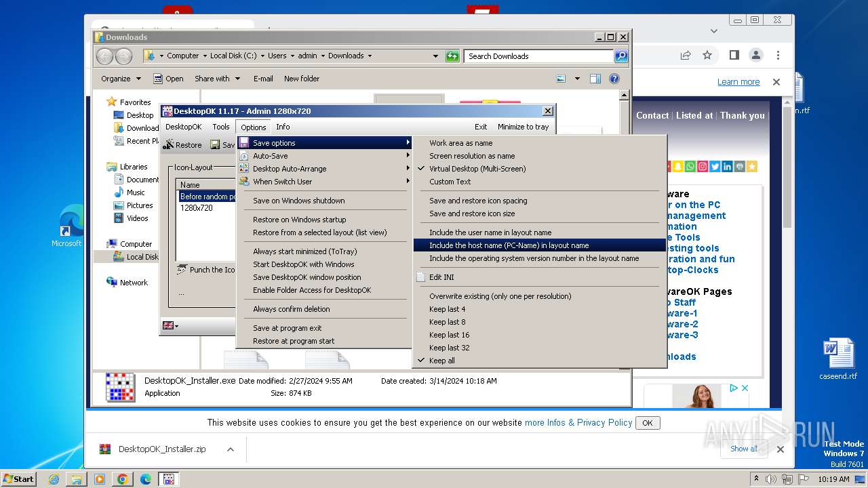The image size is (868, 488).
Task: Open the language flag selector in DesktopOK
Action: pyautogui.click(x=170, y=326)
